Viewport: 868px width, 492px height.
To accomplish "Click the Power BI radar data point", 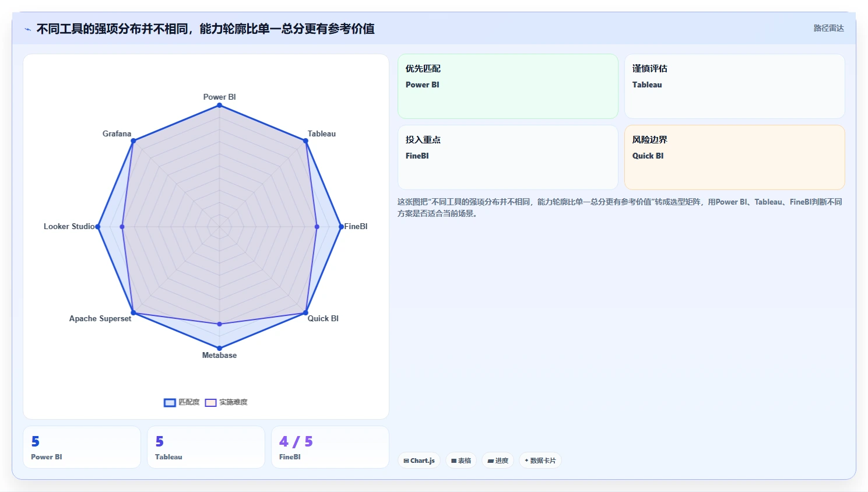I will (x=219, y=106).
